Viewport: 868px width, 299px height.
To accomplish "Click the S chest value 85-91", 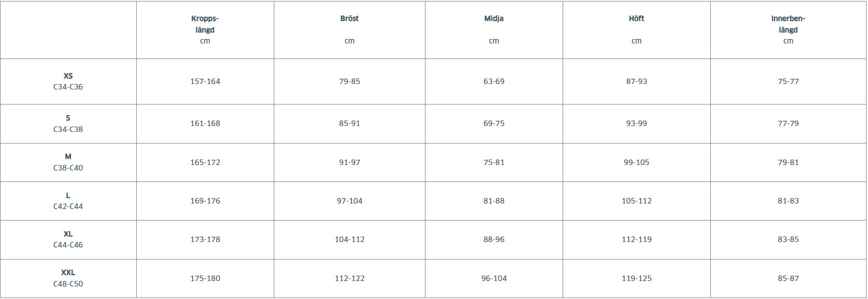I will pyautogui.click(x=349, y=123).
